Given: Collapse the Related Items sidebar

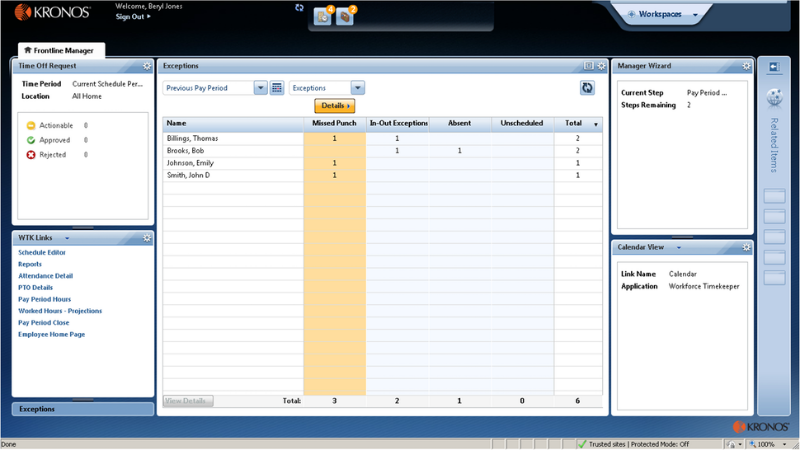Looking at the screenshot, I should tap(774, 67).
